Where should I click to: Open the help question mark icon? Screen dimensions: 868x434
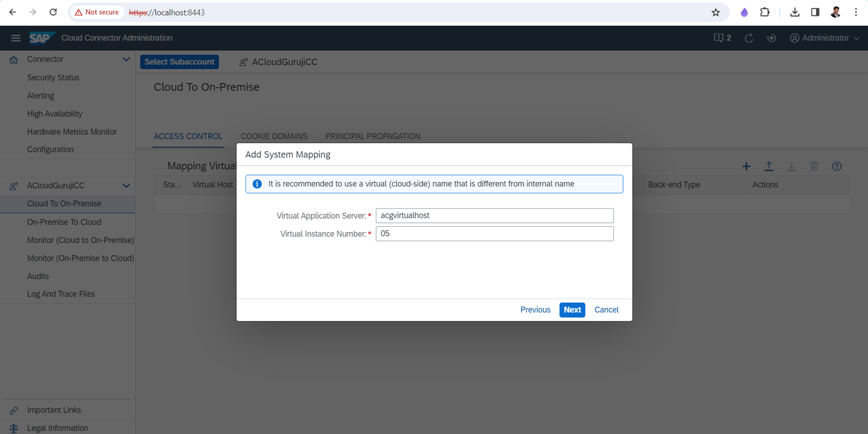(836, 166)
